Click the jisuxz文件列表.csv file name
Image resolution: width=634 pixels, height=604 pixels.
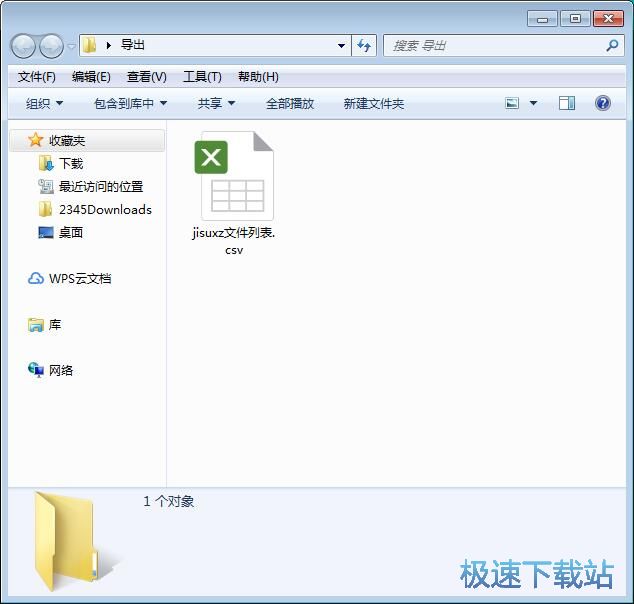tap(234, 241)
